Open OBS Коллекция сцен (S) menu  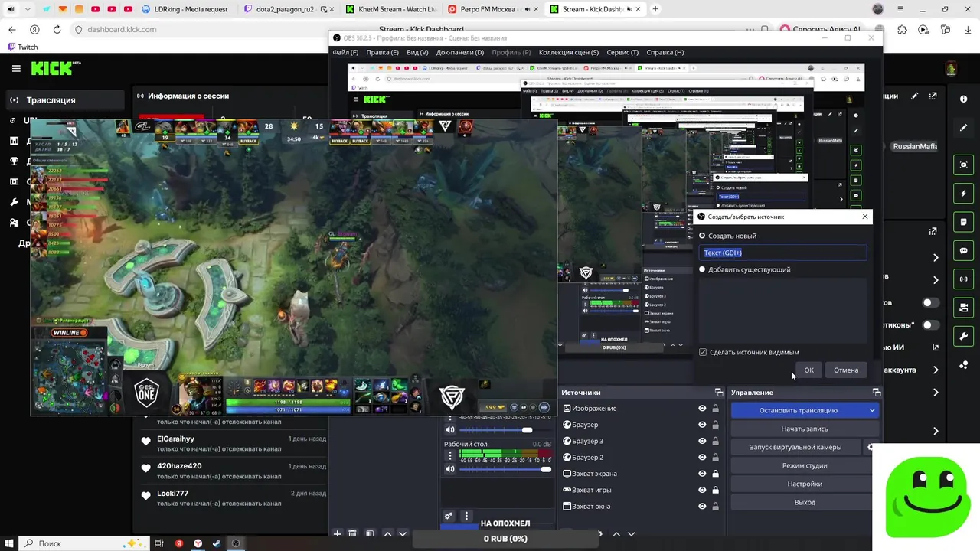pyautogui.click(x=569, y=52)
